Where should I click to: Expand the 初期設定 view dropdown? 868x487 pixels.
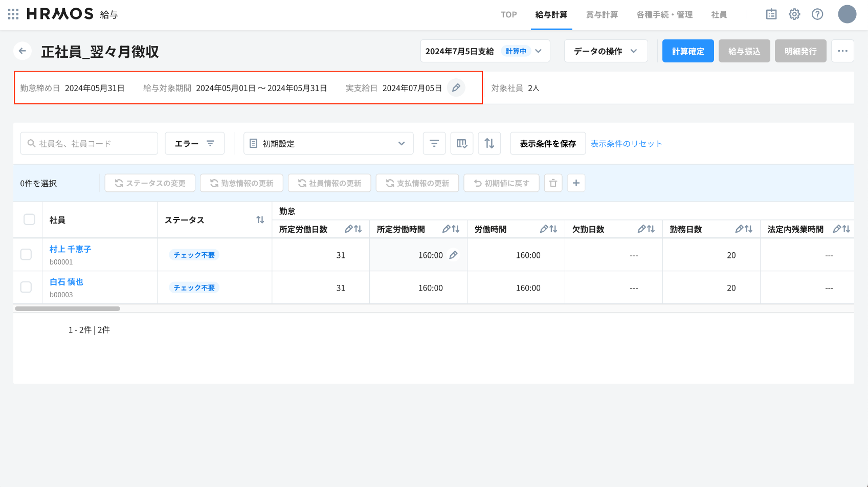(x=328, y=144)
